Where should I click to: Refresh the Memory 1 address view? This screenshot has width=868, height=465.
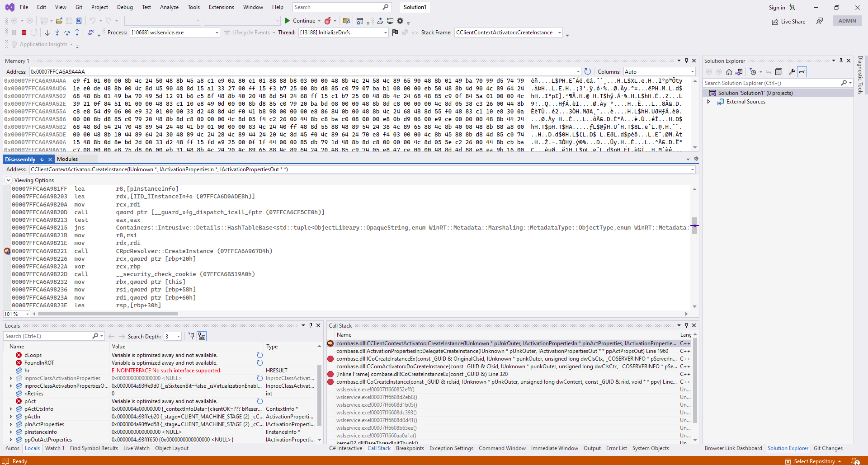pyautogui.click(x=587, y=71)
